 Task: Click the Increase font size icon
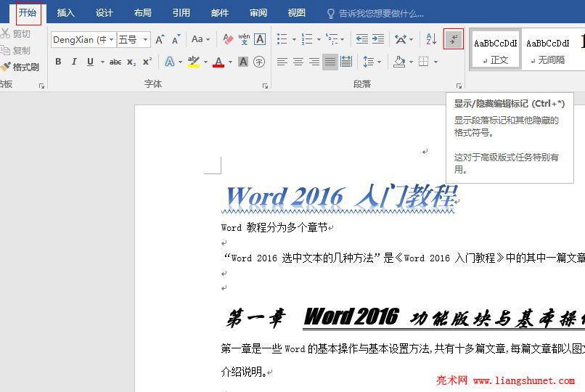click(x=160, y=39)
